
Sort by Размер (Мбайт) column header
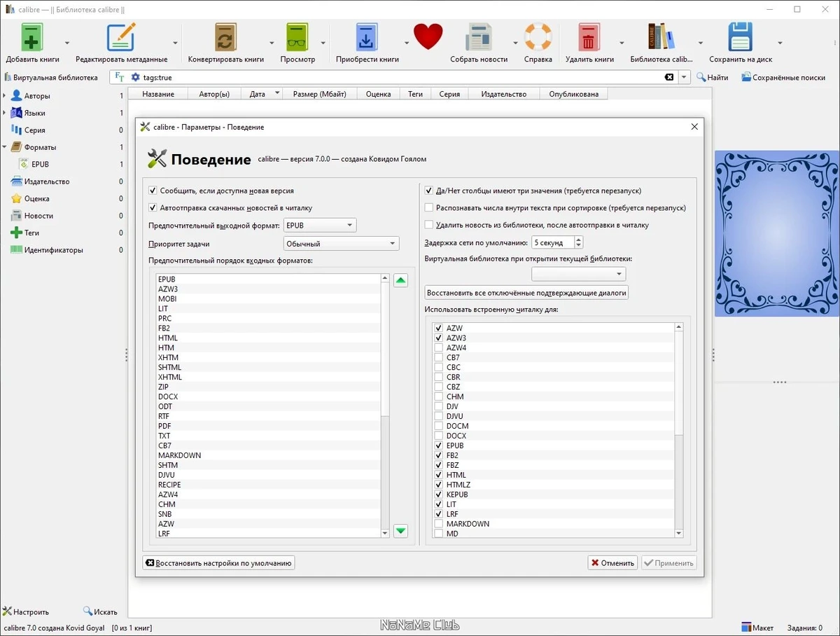click(x=320, y=94)
